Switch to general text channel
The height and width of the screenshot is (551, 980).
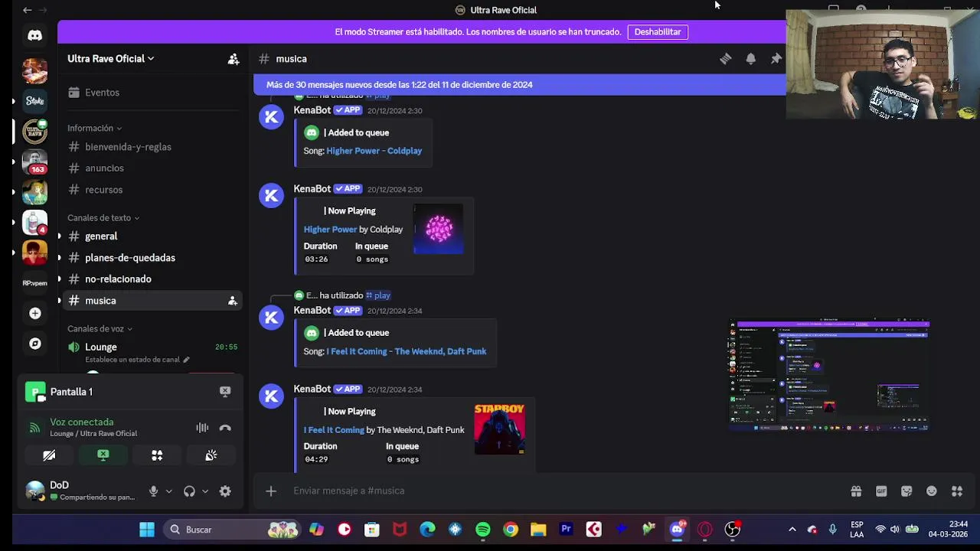152,236
